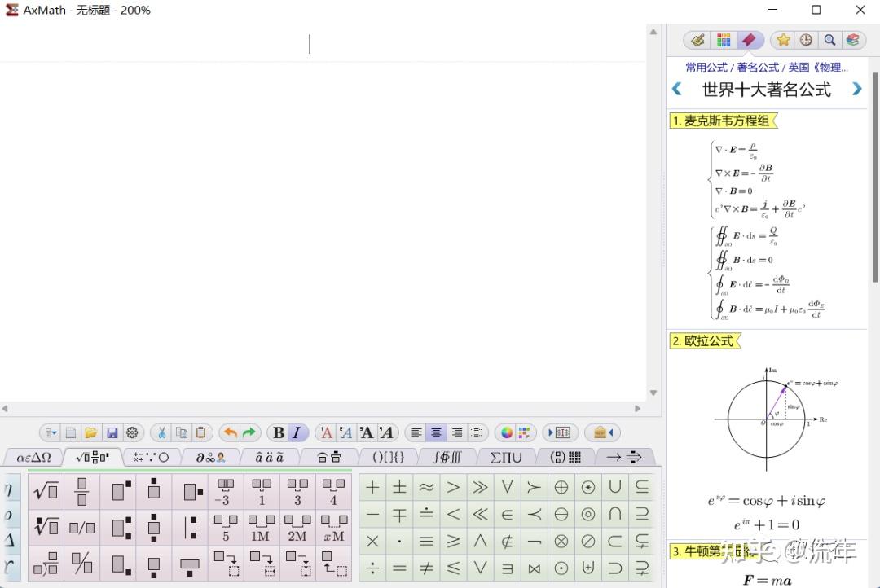The image size is (880, 588).
Task: Set center alignment
Action: tap(436, 432)
